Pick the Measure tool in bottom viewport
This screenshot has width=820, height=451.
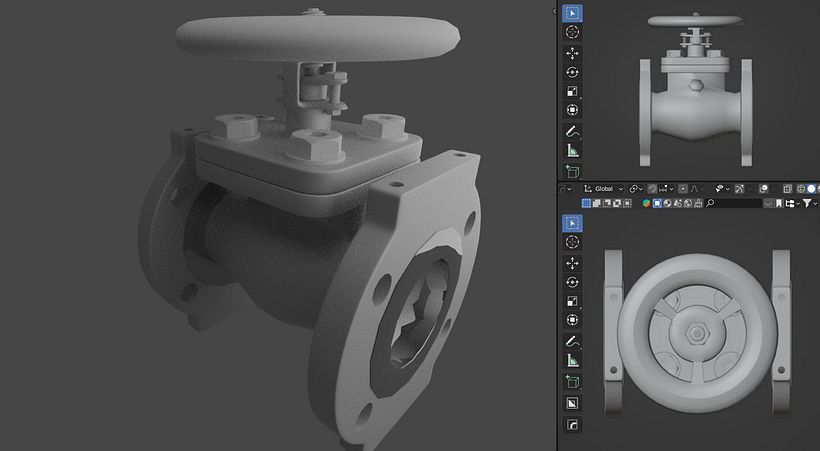[x=572, y=360]
